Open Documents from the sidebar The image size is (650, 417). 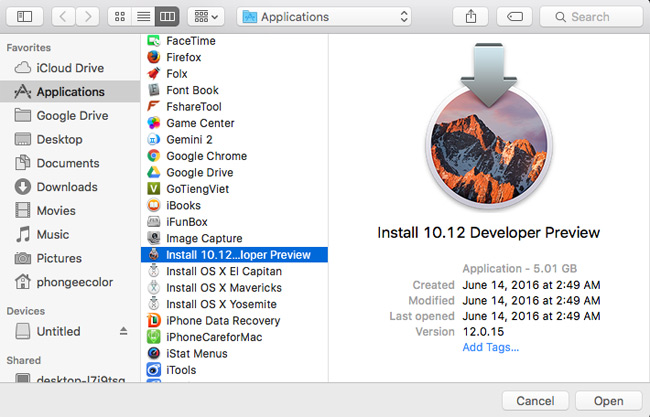[70, 163]
